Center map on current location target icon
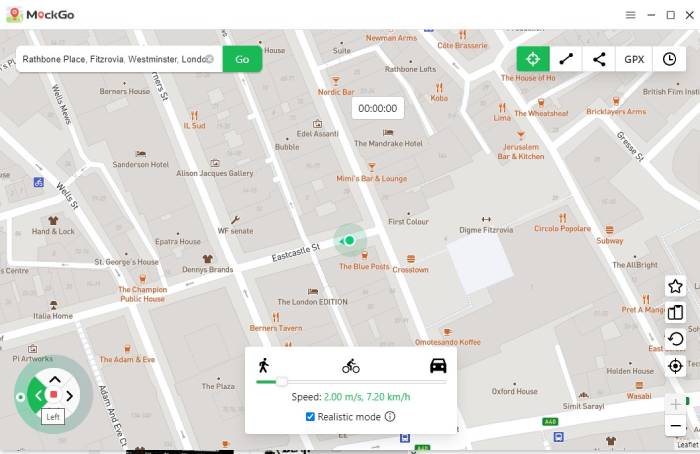700x454 pixels. (675, 366)
